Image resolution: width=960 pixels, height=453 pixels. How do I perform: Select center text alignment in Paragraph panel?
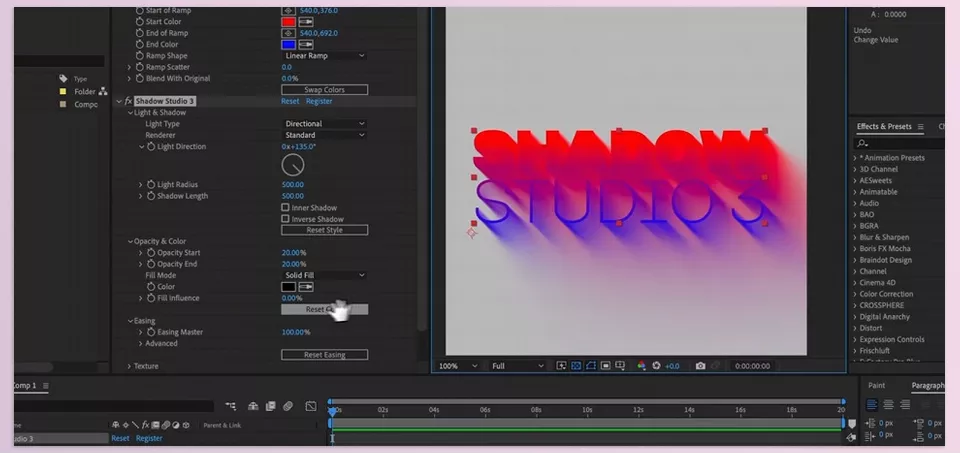tap(888, 405)
